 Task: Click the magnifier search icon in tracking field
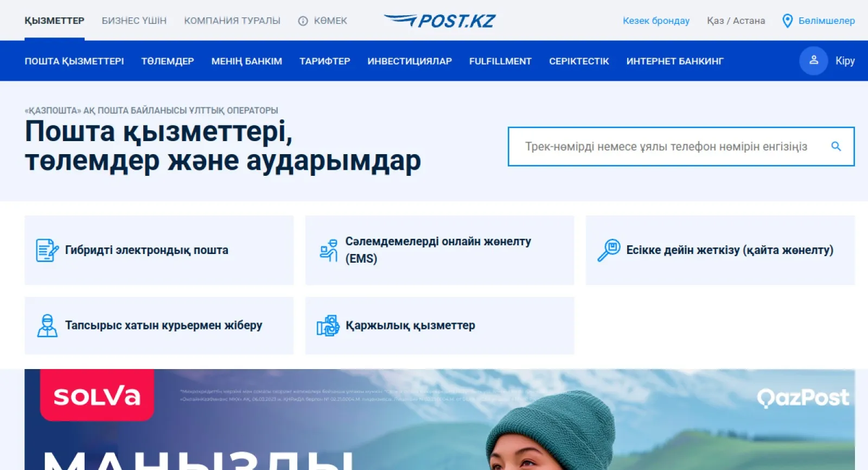tap(836, 146)
